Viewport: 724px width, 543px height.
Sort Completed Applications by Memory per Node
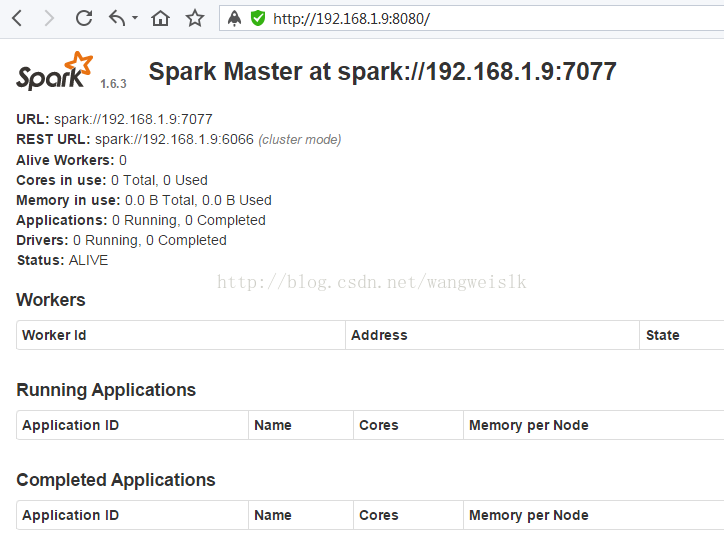tap(594, 515)
